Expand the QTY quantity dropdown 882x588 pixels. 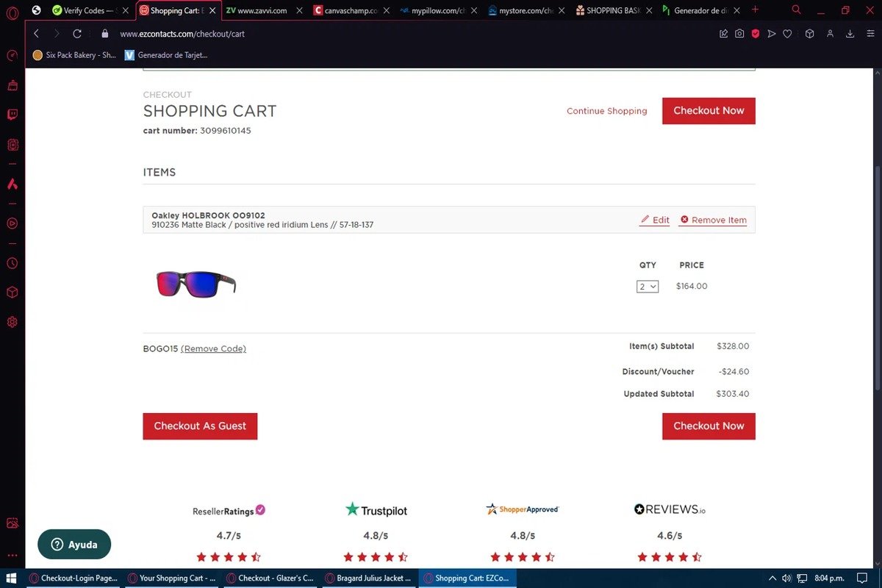point(648,287)
